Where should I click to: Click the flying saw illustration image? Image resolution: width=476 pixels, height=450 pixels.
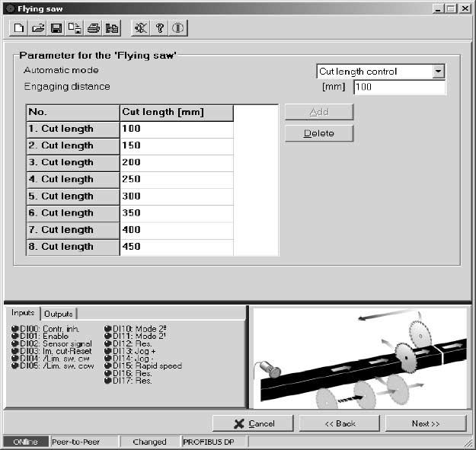pyautogui.click(x=359, y=359)
